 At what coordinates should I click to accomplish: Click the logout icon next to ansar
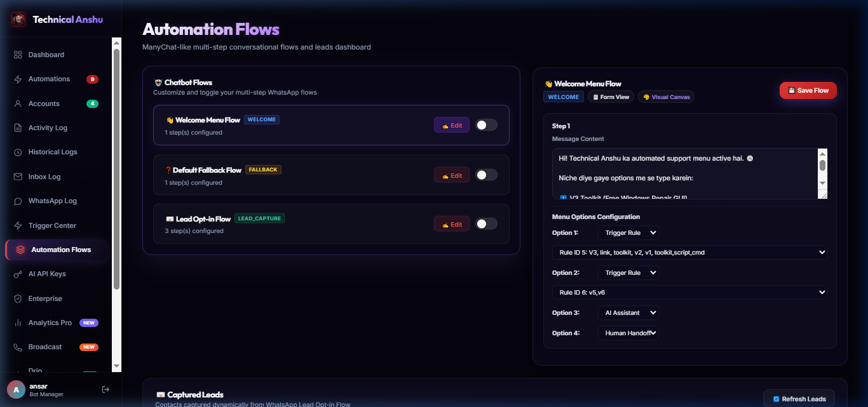(x=105, y=389)
